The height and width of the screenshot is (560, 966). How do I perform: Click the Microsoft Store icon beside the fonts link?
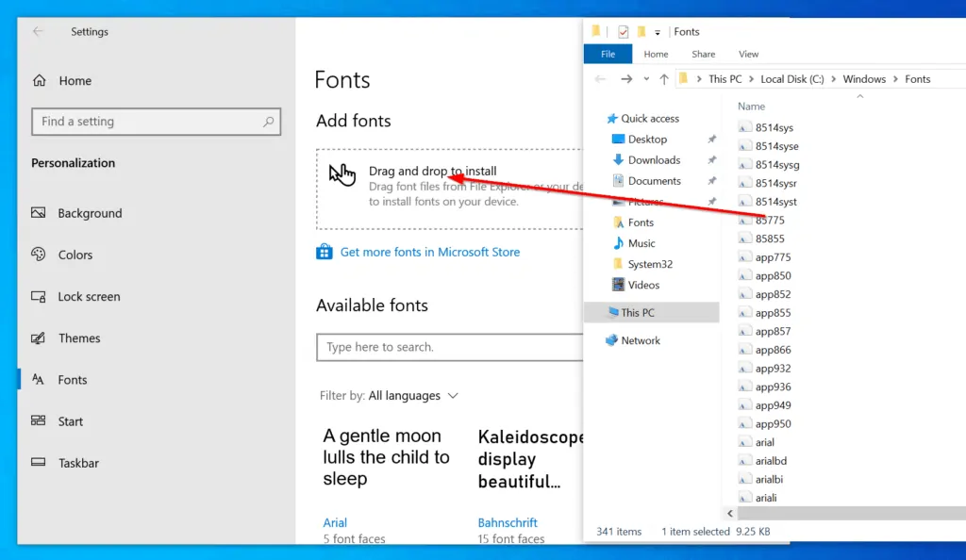pyautogui.click(x=324, y=252)
